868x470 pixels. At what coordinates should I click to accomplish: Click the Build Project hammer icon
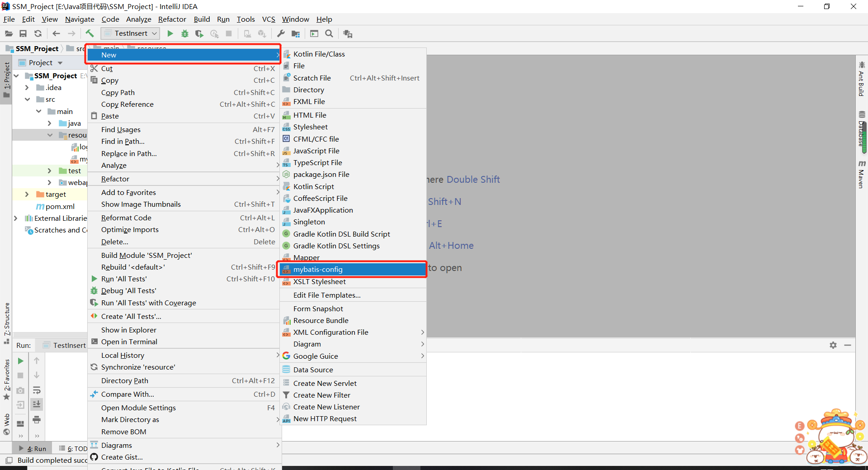click(x=90, y=33)
